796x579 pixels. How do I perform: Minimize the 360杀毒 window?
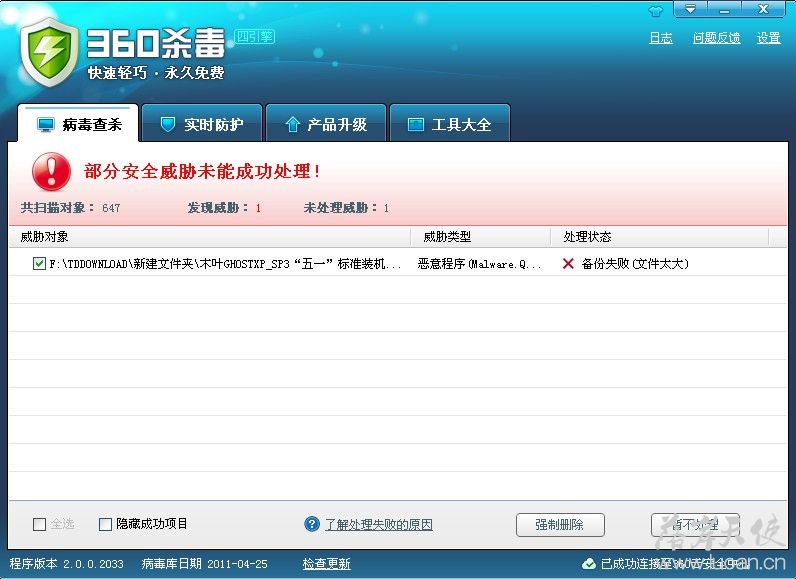pos(725,9)
